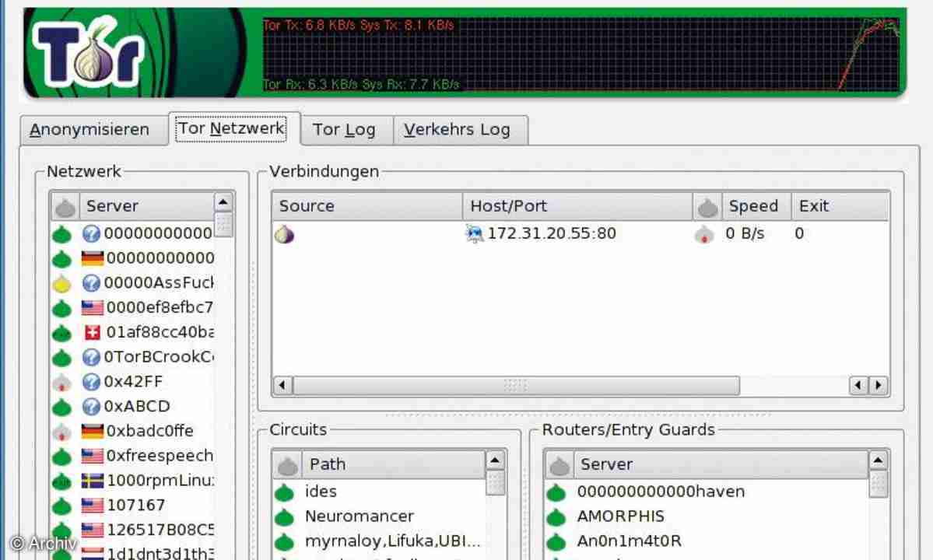933x560 pixels.
Task: Open the Verkehrs Log tab
Action: 457,130
